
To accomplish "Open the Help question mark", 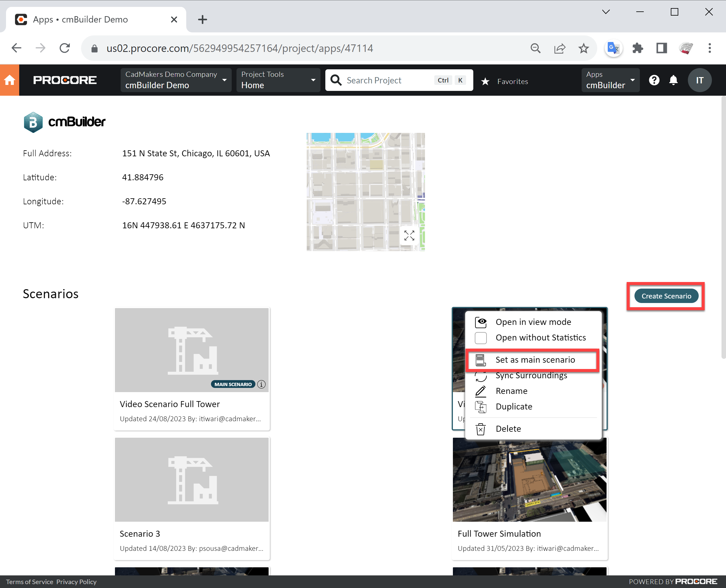I will (x=654, y=80).
